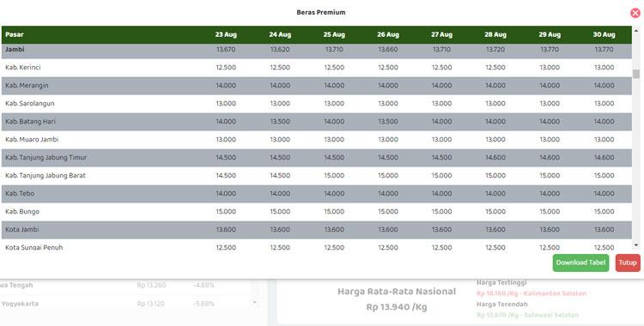
Task: Click the 30 Aug column header
Action: point(605,34)
